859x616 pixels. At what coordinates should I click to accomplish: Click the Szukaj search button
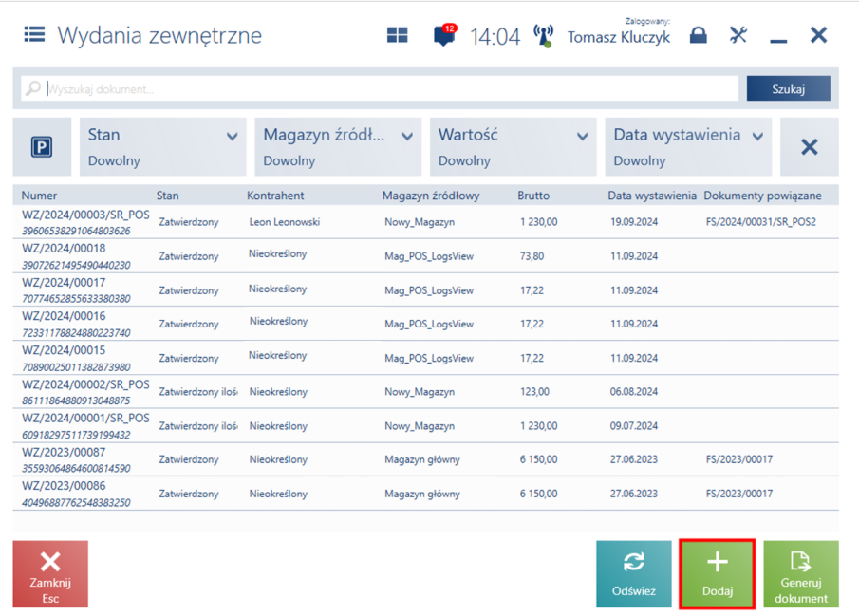pyautogui.click(x=788, y=88)
